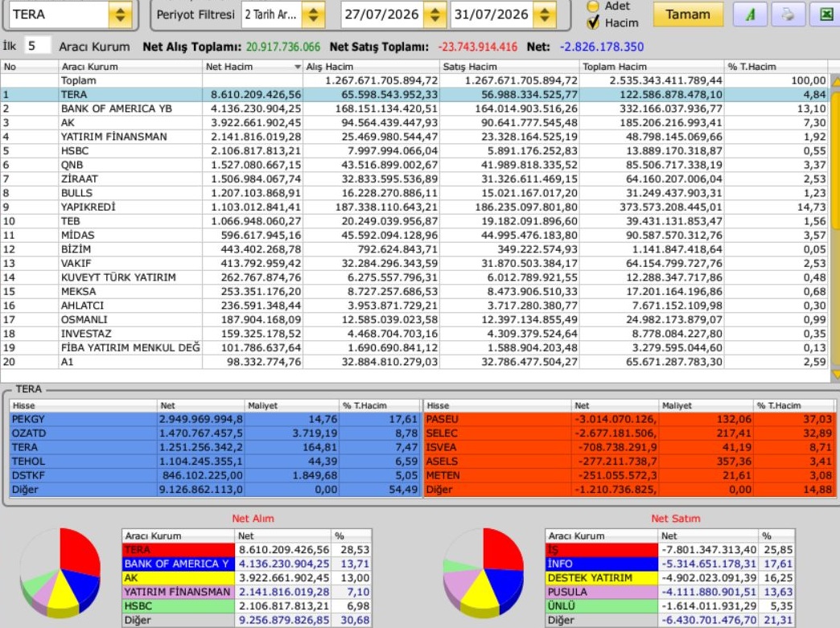Select the MEKSA row

tap(414, 291)
